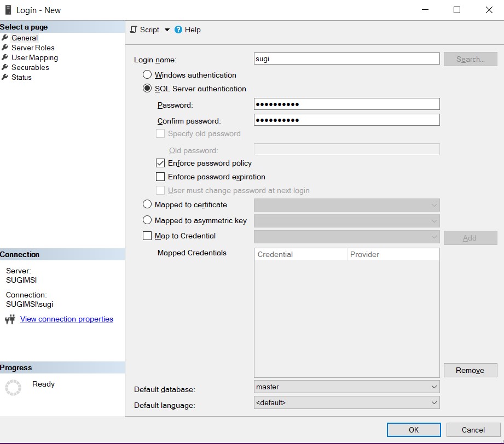
Task: Select Windows authentication radio button
Action: pos(147,75)
